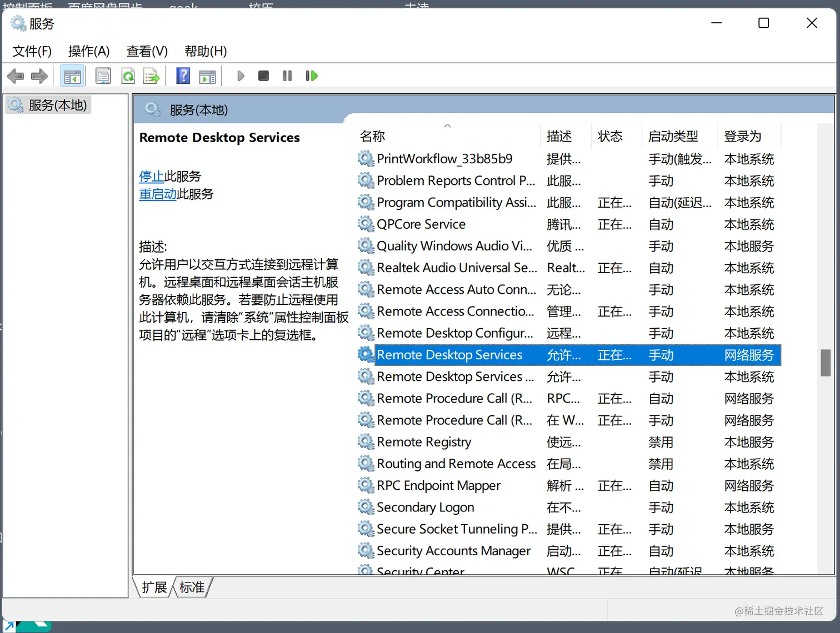Viewport: 840px width, 633px height.
Task: Click the Start Service play icon
Action: click(x=241, y=76)
